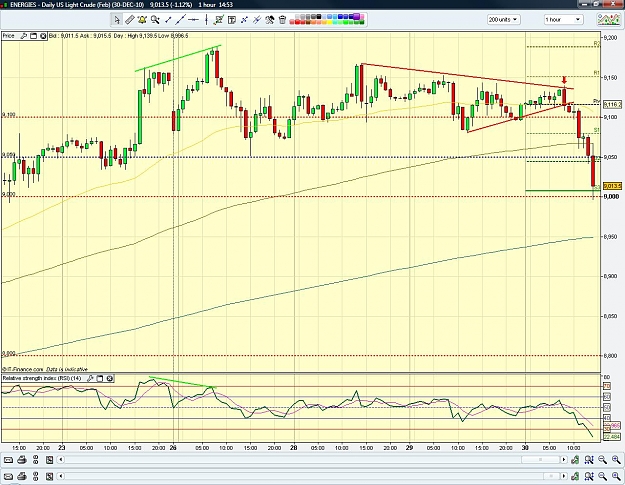Close the RSI (14) indicator panel
The height and width of the screenshot is (485, 625).
tap(110, 378)
